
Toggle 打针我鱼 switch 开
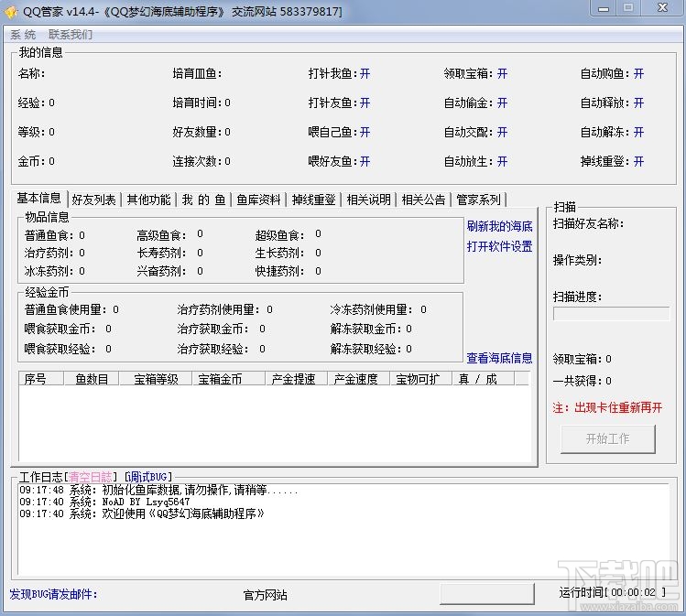pyautogui.click(x=365, y=73)
